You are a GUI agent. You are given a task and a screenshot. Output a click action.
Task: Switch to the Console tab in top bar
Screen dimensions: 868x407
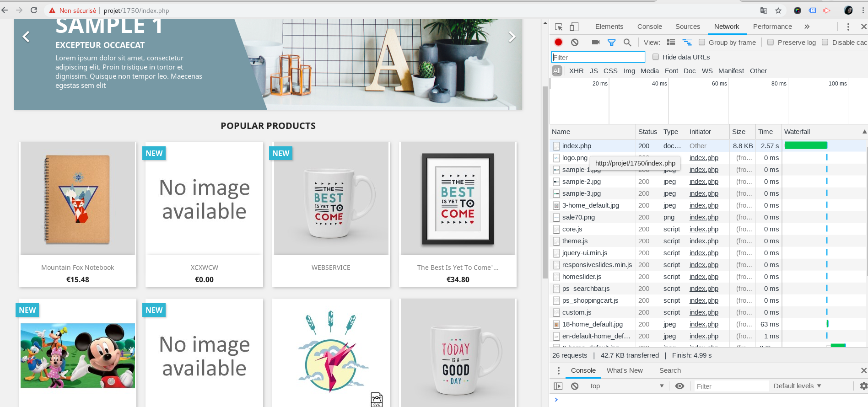click(649, 27)
